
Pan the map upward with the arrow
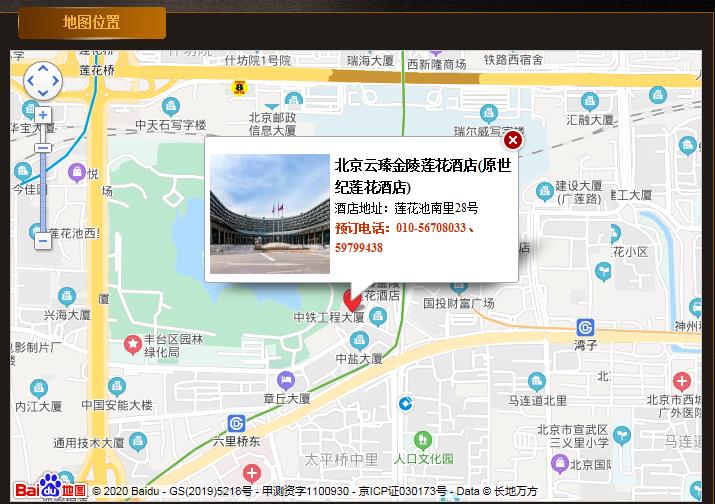coord(43,68)
